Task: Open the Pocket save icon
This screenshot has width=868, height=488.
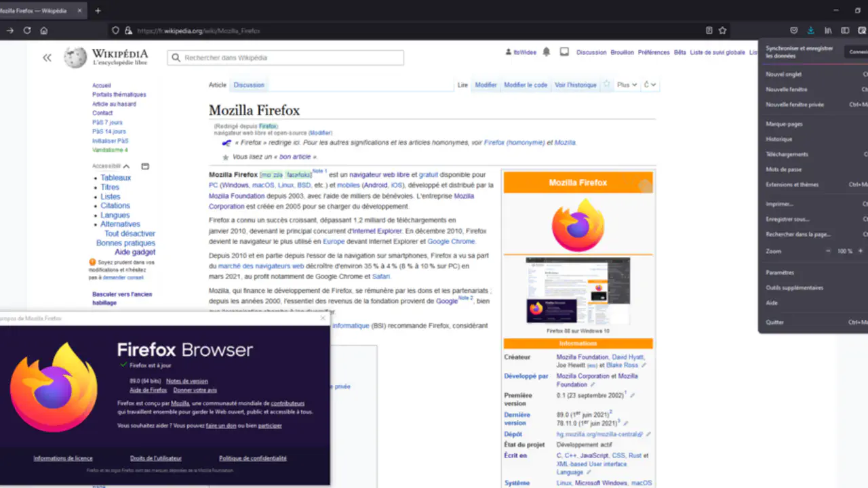Action: pyautogui.click(x=794, y=30)
